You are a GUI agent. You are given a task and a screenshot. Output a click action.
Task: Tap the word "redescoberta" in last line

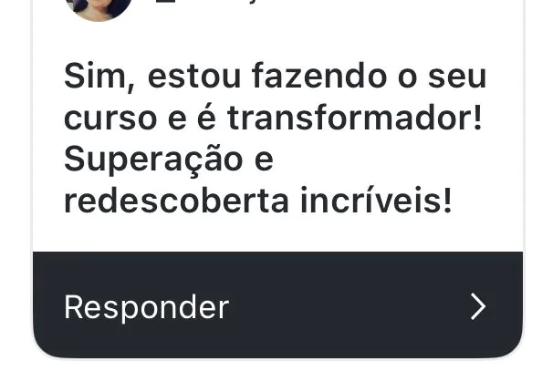pyautogui.click(x=176, y=201)
